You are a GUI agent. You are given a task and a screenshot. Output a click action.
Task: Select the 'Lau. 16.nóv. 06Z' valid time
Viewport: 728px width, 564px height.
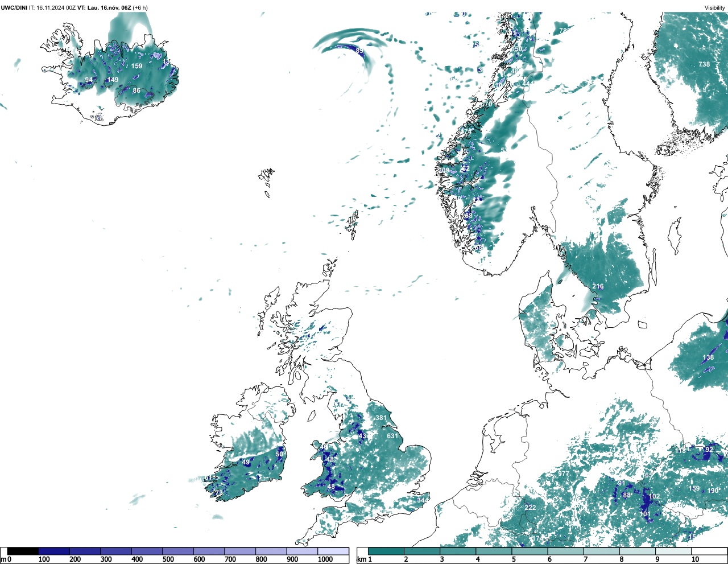click(110, 8)
